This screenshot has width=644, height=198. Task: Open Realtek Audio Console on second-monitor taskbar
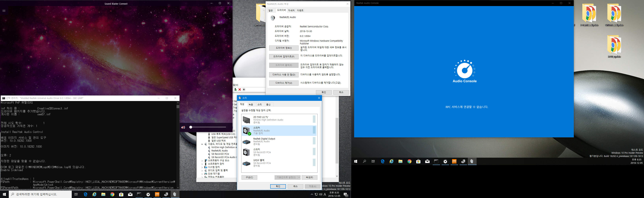coord(445,161)
